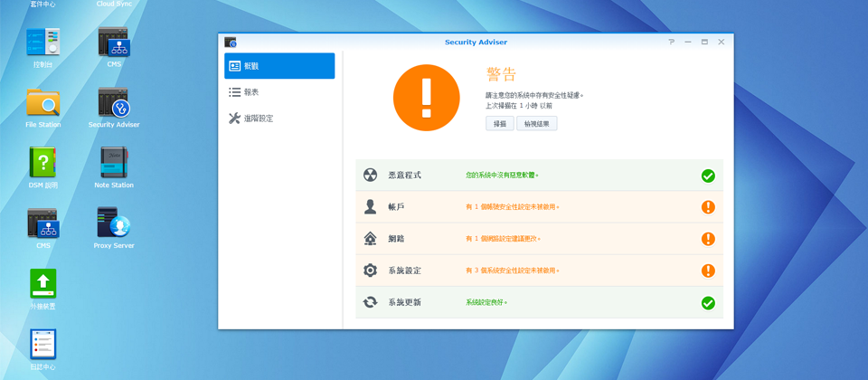Click the 檢視結果 view results button
This screenshot has width=868, height=380.
[x=537, y=124]
